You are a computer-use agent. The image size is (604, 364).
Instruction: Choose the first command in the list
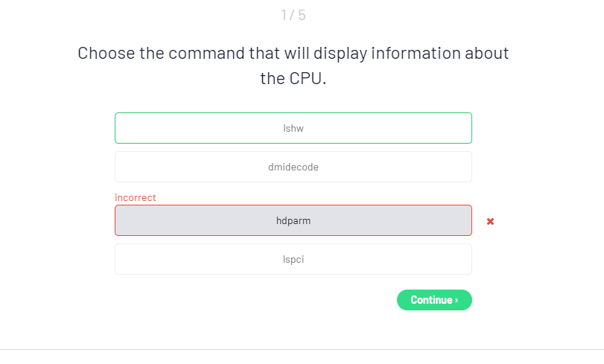tap(293, 128)
